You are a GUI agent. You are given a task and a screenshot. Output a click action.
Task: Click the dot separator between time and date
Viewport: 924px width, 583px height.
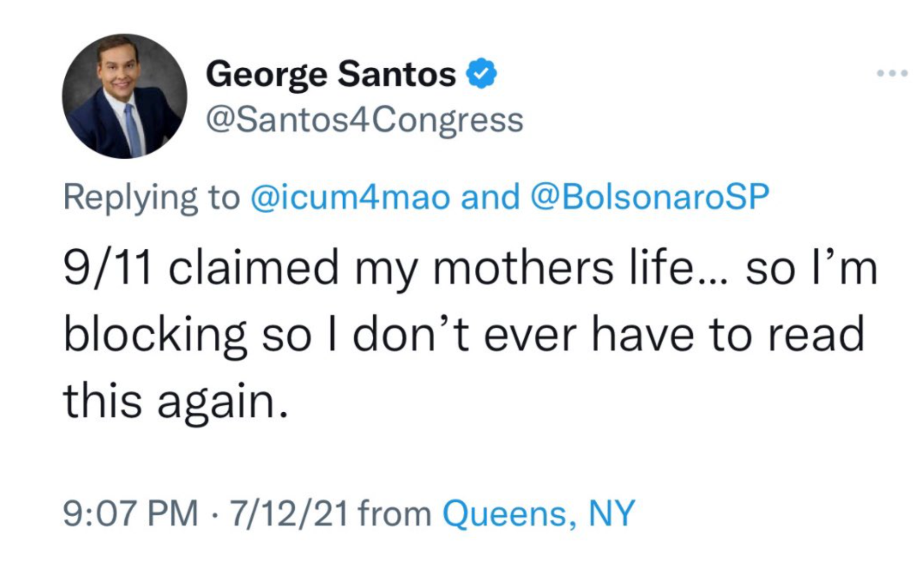(x=214, y=513)
